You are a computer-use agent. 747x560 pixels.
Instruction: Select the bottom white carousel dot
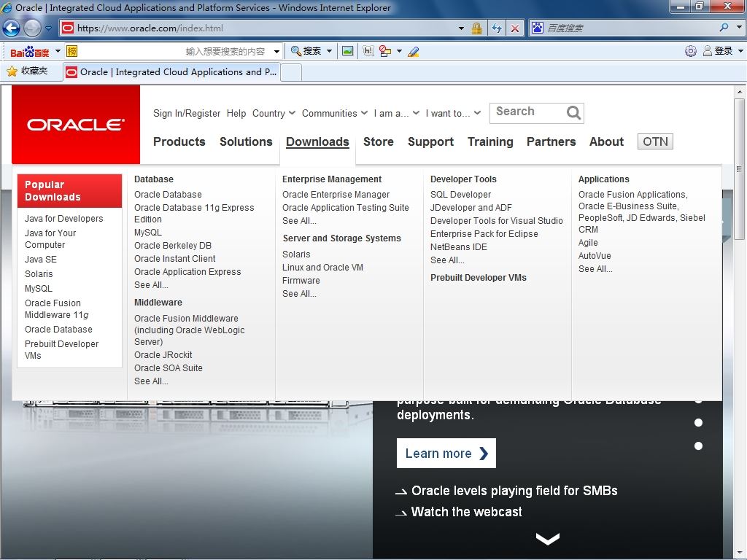point(698,446)
